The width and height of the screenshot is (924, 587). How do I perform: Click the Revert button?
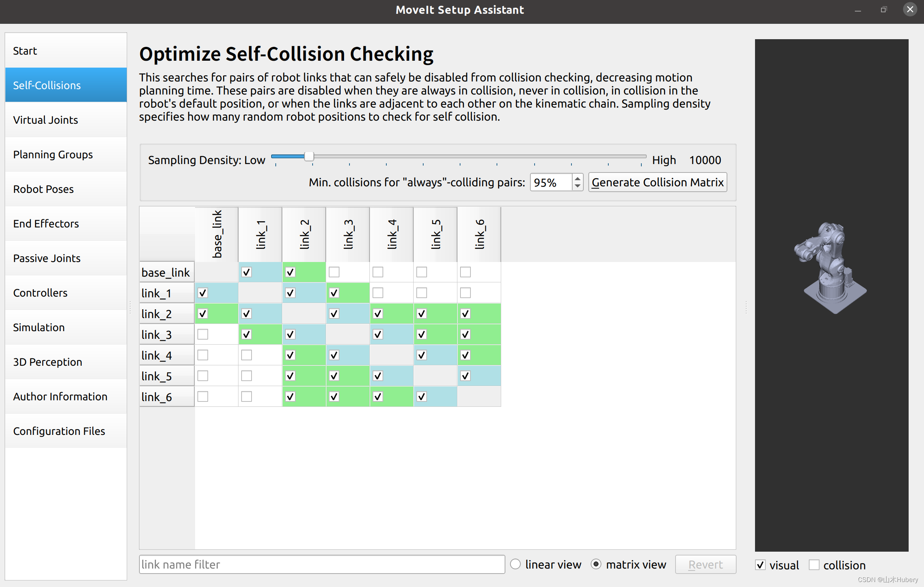coord(705,564)
